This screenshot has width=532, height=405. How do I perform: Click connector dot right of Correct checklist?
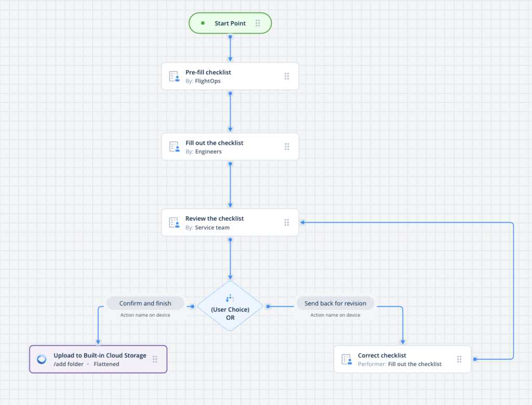[x=474, y=359]
